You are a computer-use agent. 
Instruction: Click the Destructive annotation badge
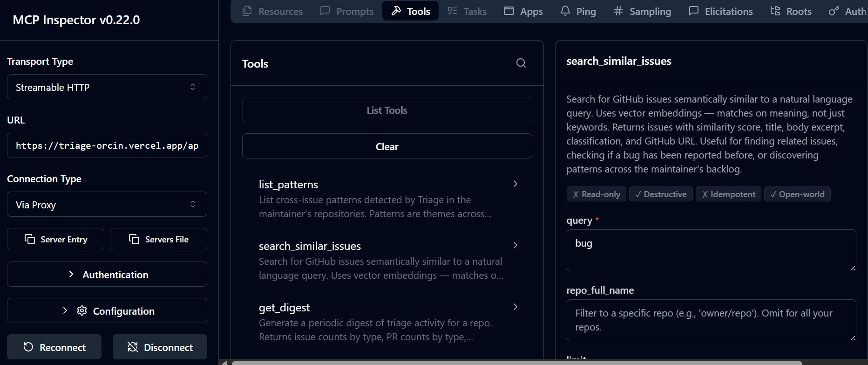click(661, 194)
